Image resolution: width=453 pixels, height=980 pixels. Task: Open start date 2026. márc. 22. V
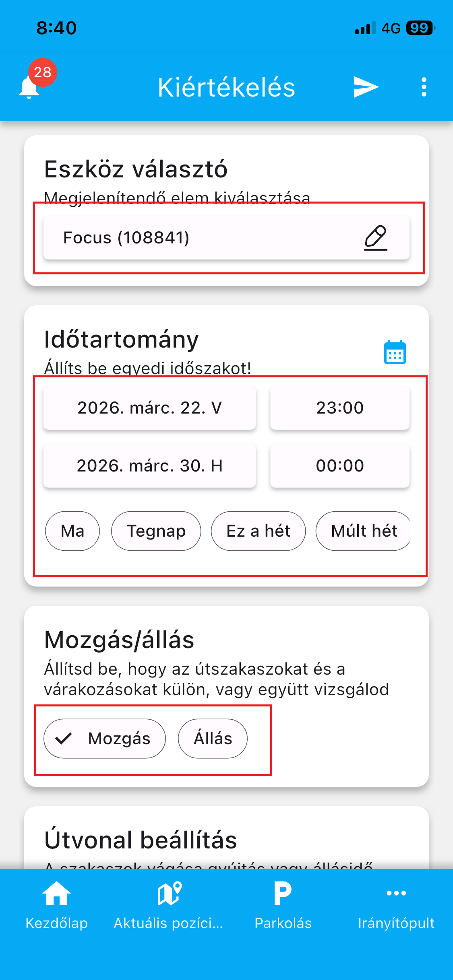coord(149,408)
